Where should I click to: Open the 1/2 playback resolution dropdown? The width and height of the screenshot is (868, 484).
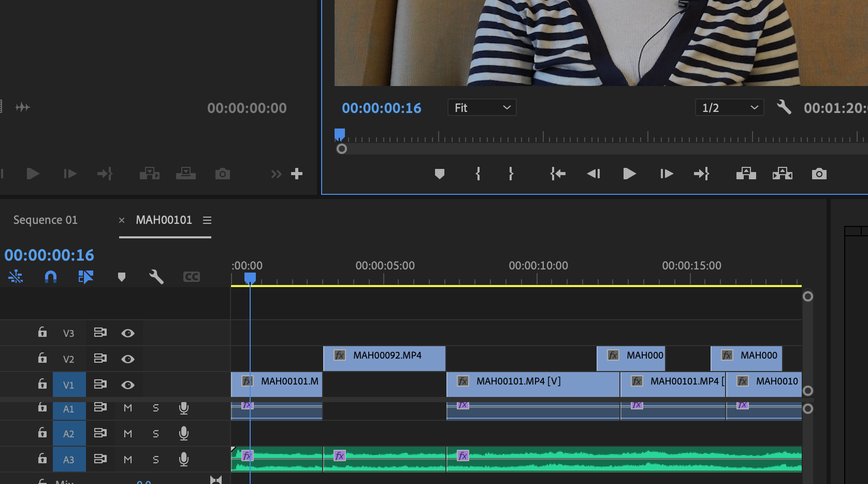729,108
